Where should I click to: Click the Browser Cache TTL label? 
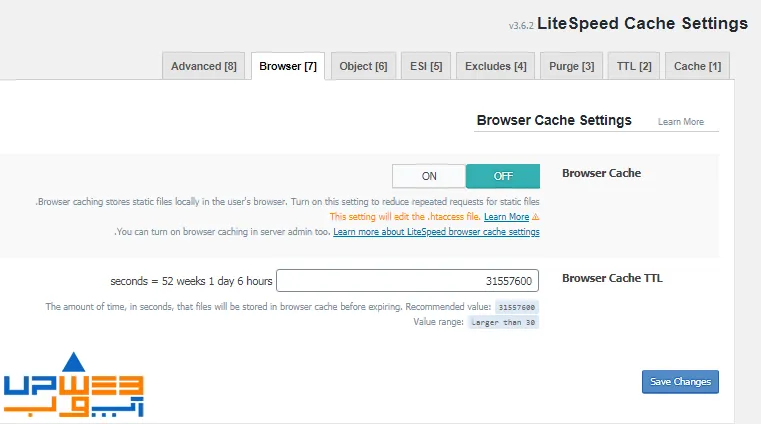click(x=612, y=278)
